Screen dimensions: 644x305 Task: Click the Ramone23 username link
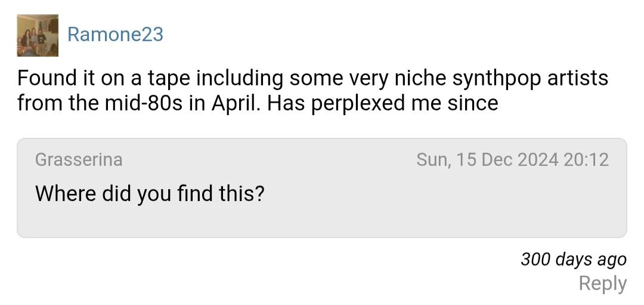(x=115, y=35)
